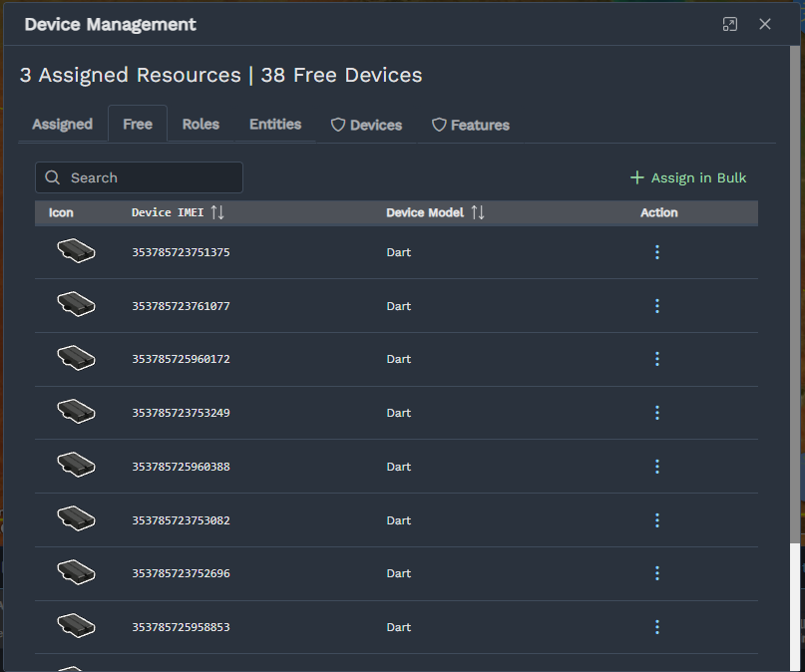Click Dart model in 353785723751375 row

point(399,252)
